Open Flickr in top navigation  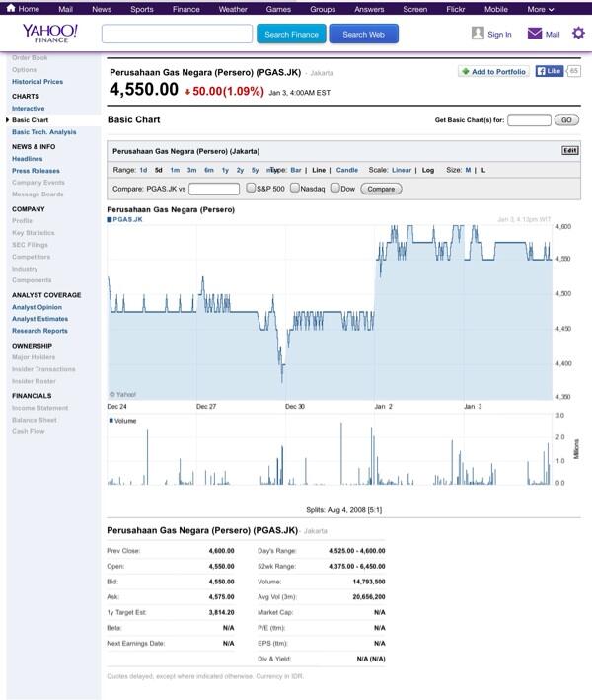click(456, 9)
